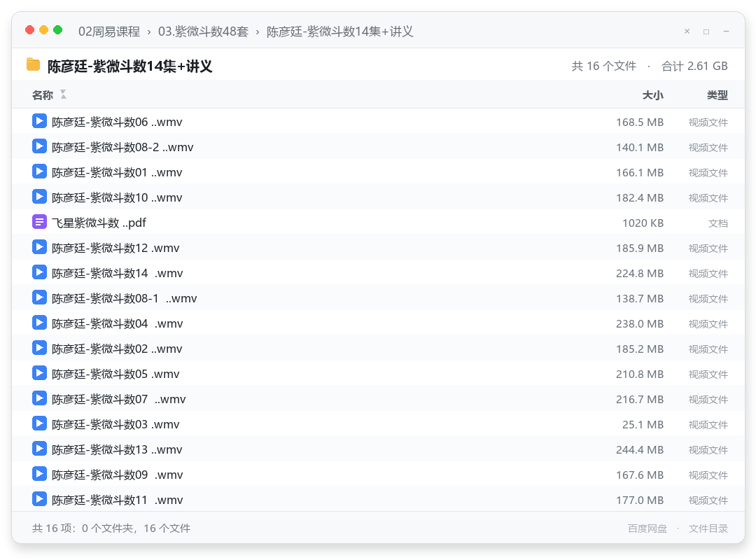Click the dash minimize icon at top right
Viewport: 756px width, 560px height.
pyautogui.click(x=726, y=31)
